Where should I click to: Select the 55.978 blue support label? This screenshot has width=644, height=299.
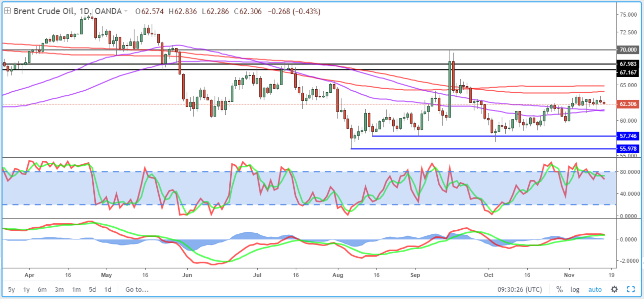point(628,148)
